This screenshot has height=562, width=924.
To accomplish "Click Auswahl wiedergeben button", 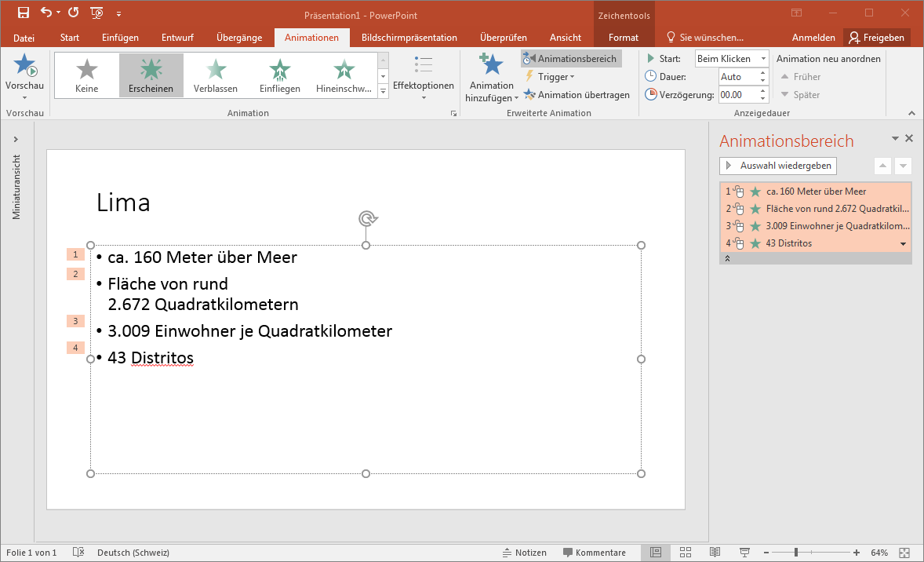I will pos(778,166).
